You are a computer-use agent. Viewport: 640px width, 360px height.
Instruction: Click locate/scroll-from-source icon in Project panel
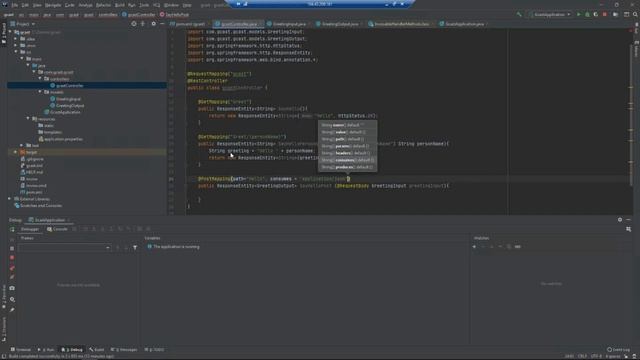[x=134, y=24]
